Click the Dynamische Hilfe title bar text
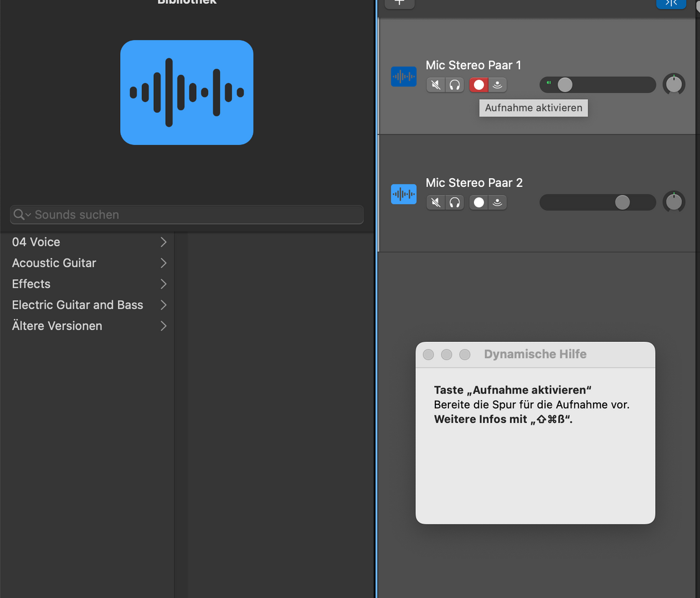Viewport: 700px width, 598px height. [535, 354]
